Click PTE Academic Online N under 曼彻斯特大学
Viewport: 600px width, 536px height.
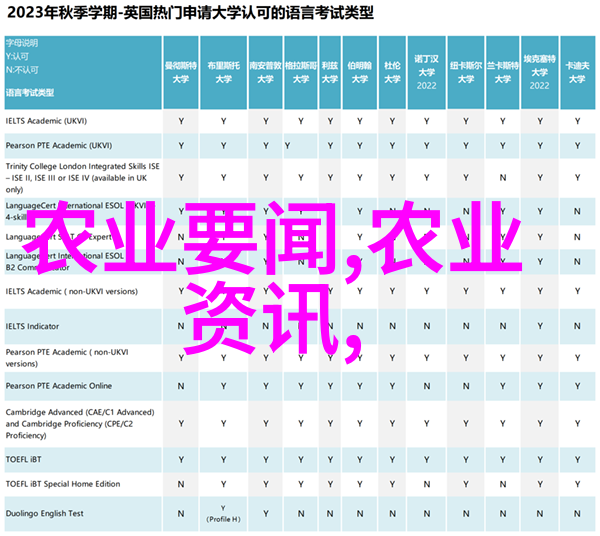pos(181,386)
